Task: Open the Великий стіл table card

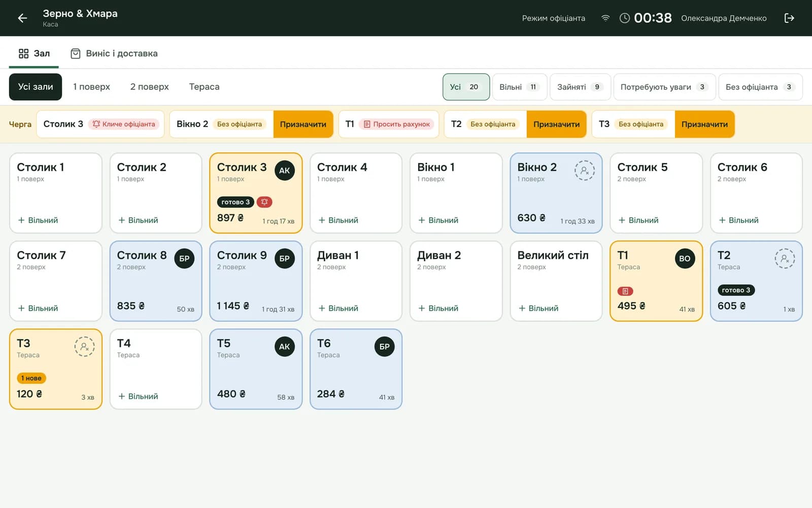Action: click(556, 281)
